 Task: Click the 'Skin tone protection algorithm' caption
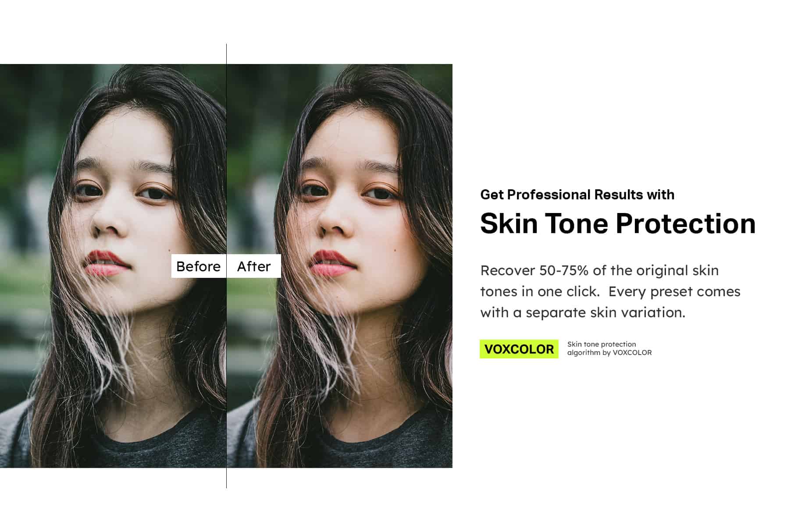[x=609, y=348]
